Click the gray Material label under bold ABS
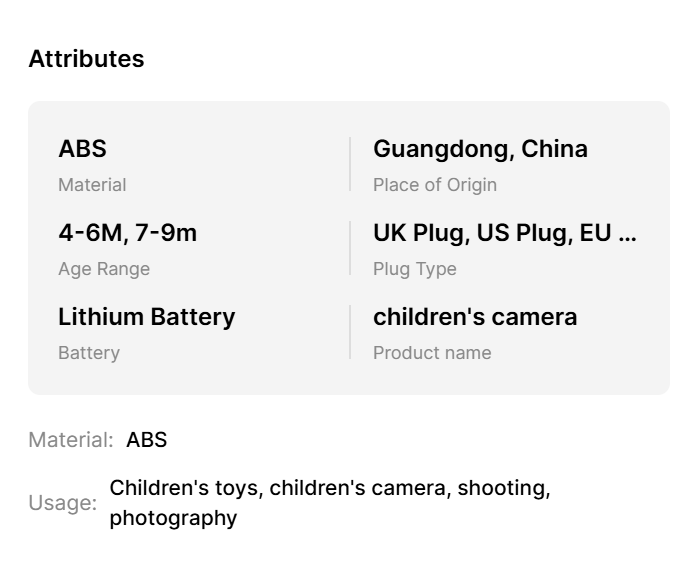 pos(92,185)
